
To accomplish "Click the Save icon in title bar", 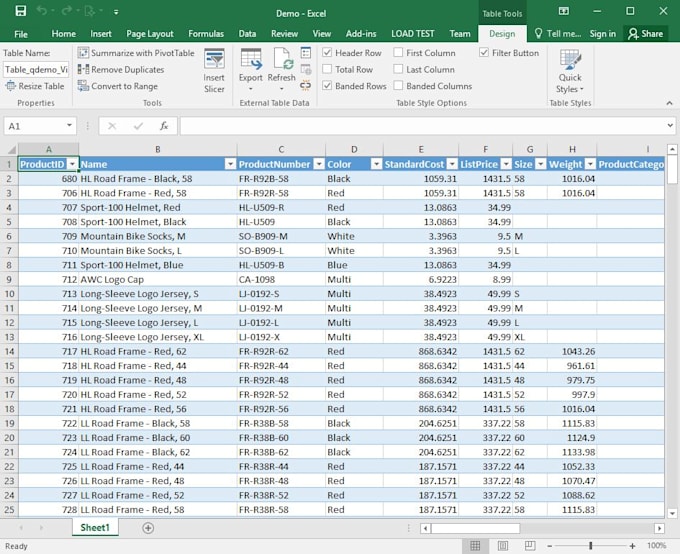I will [20, 11].
